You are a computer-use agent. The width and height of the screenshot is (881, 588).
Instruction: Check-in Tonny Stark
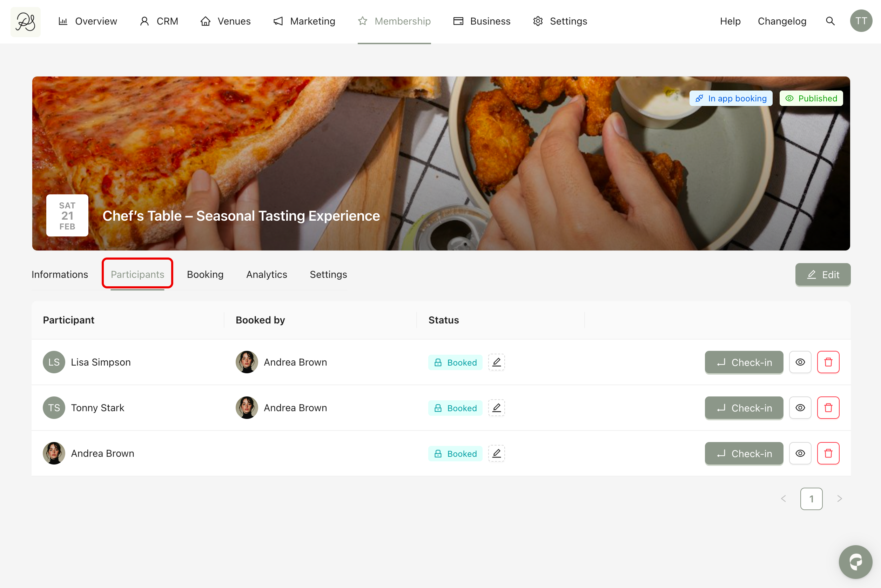tap(744, 408)
